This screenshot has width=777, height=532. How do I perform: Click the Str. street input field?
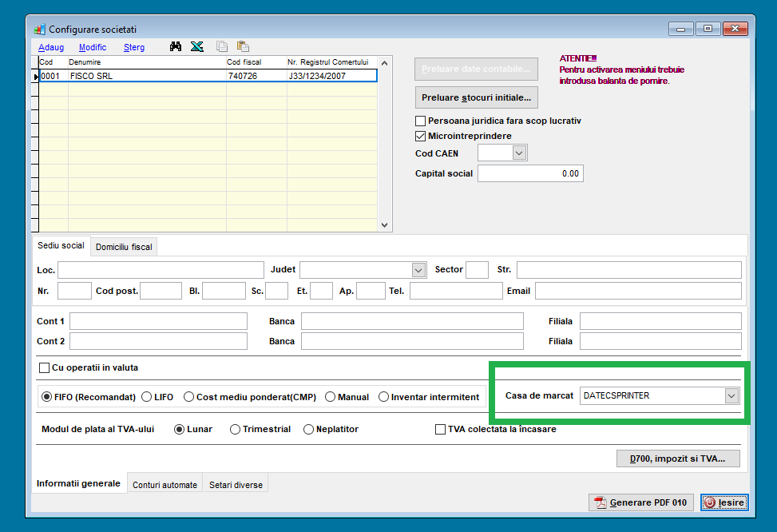[629, 270]
